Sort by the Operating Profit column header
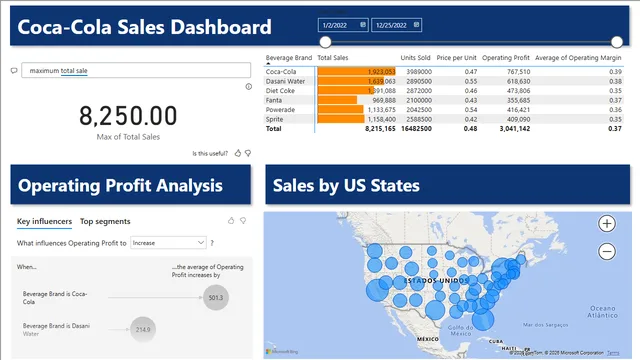The width and height of the screenshot is (640, 360). click(x=506, y=58)
